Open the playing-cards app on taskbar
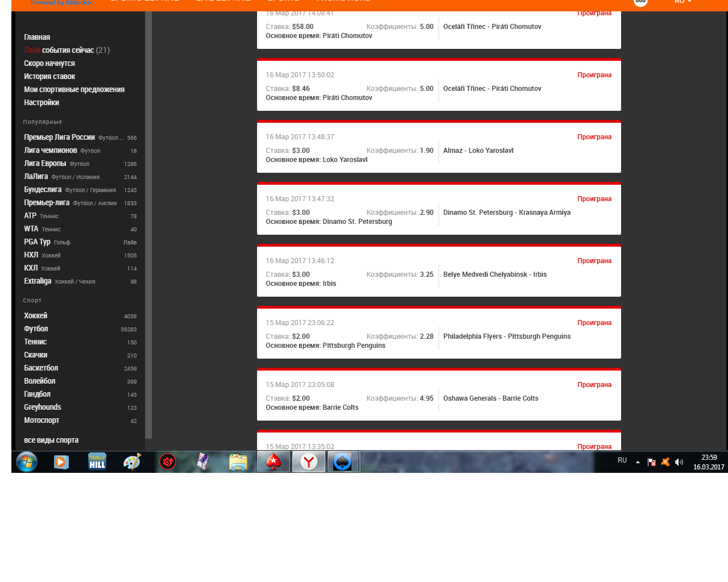Image resolution: width=728 pixels, height=582 pixels. coord(203,462)
